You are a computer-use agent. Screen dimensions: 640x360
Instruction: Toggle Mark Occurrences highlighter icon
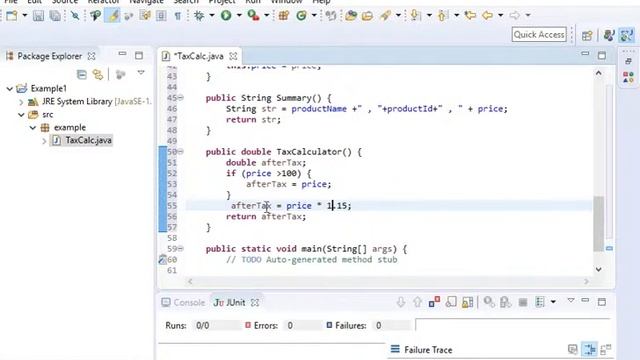[113, 16]
